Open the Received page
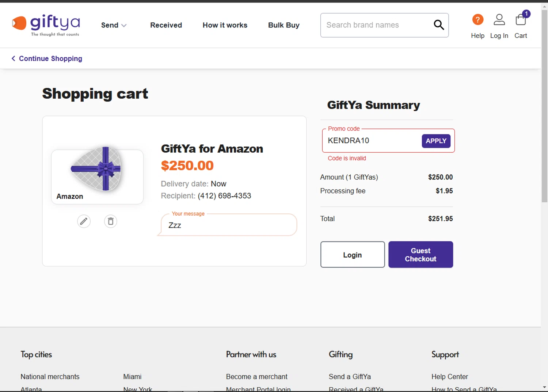 click(x=166, y=25)
